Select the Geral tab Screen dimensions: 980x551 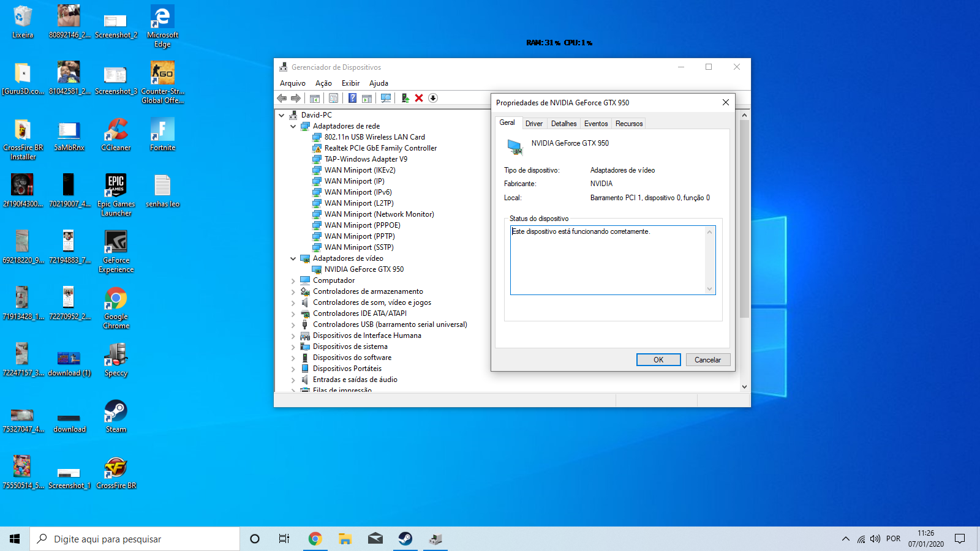tap(507, 122)
